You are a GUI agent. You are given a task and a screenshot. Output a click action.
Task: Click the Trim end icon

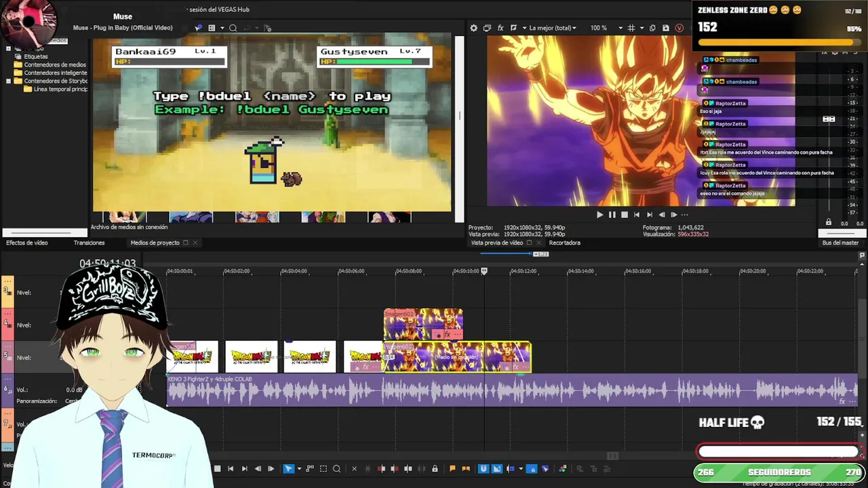click(394, 468)
